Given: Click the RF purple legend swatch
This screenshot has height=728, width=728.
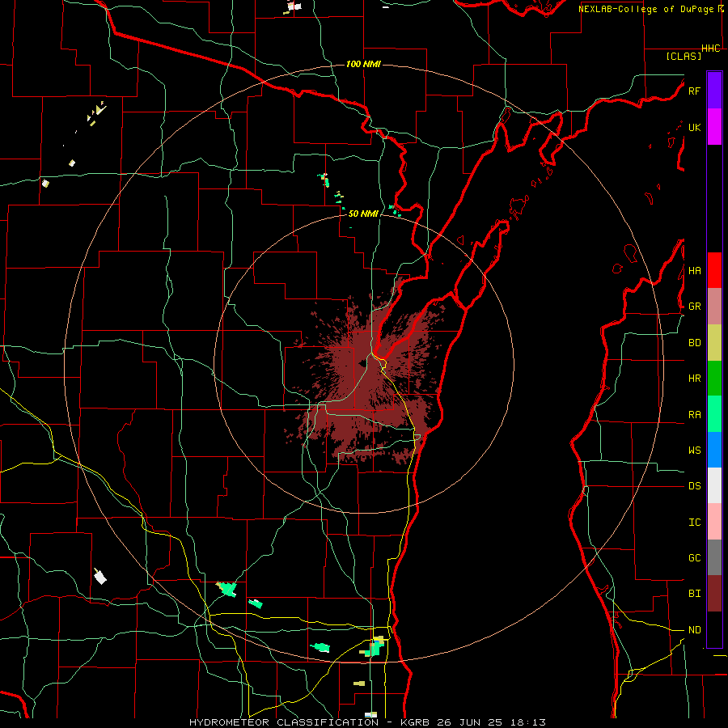Looking at the screenshot, I should [714, 91].
